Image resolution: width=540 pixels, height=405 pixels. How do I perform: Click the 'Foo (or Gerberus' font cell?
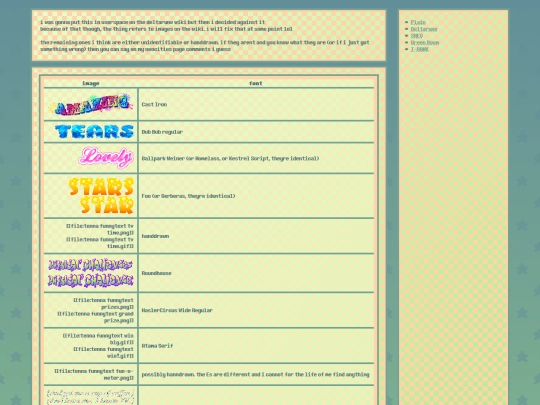coord(256,196)
